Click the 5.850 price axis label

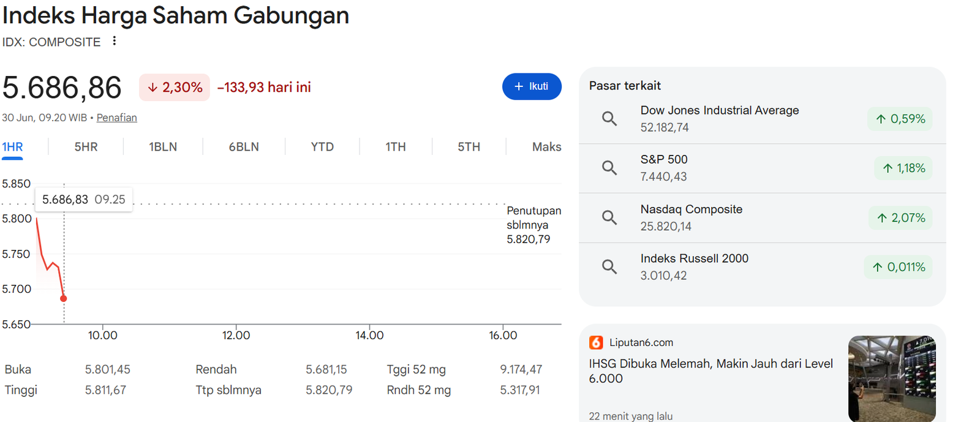point(16,184)
